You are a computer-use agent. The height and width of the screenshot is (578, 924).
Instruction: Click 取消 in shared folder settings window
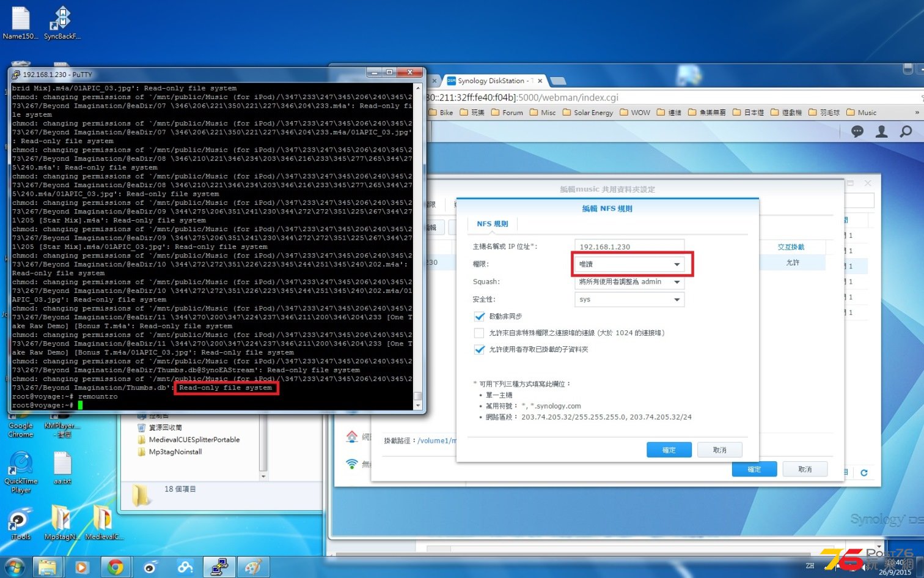(x=805, y=469)
